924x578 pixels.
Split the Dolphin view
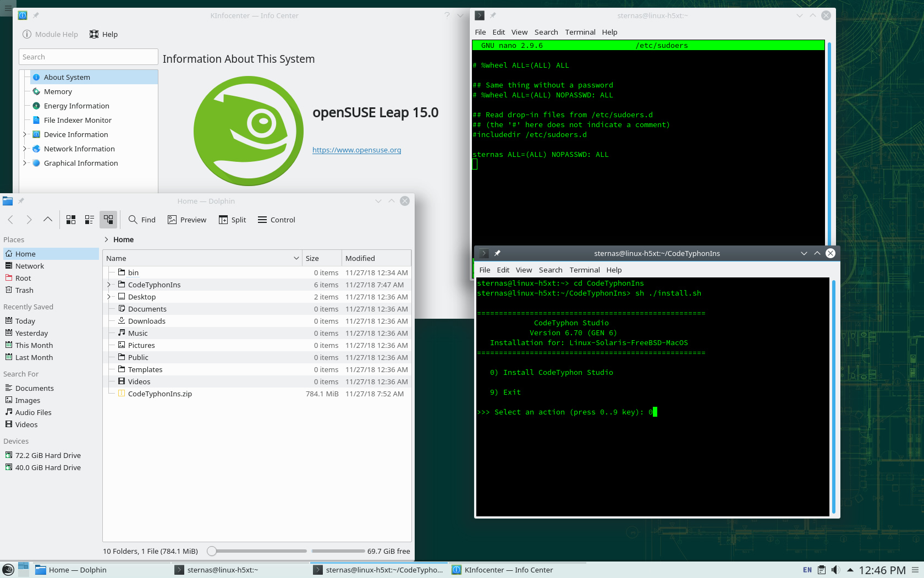click(232, 220)
